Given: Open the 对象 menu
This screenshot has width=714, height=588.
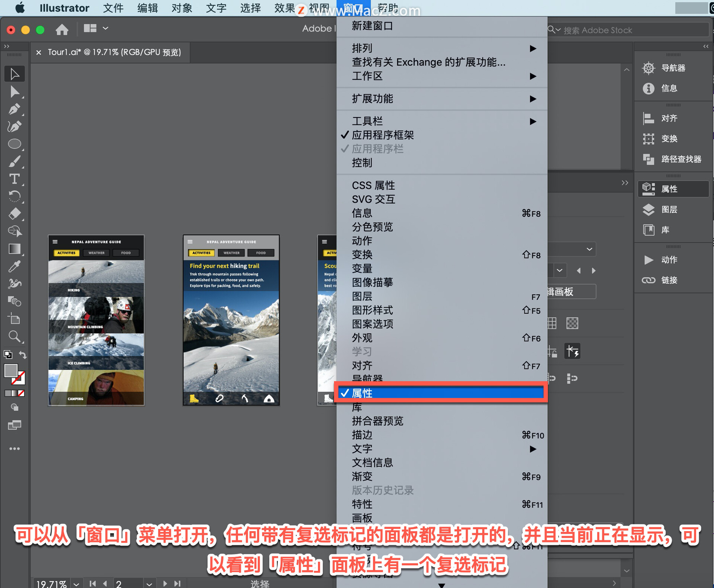Looking at the screenshot, I should [181, 8].
